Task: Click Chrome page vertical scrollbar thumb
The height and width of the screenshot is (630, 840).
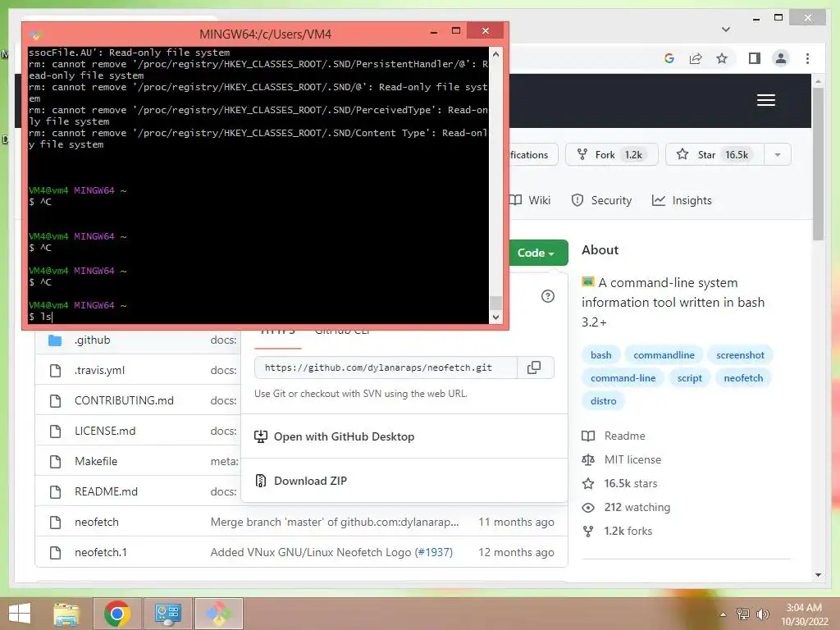Action: click(x=818, y=164)
